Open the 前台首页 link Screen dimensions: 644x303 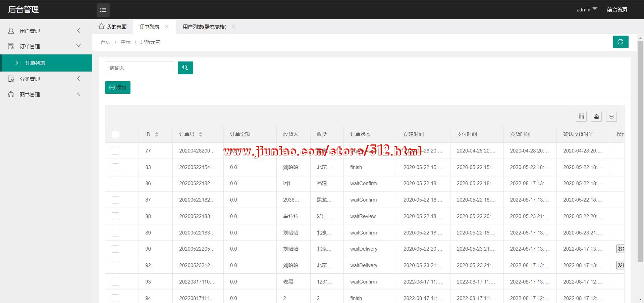click(617, 10)
